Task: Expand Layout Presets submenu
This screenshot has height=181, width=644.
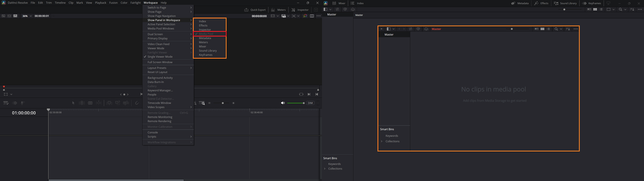Action: 168,68
